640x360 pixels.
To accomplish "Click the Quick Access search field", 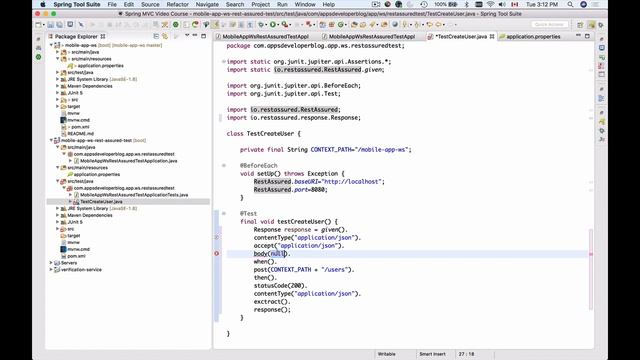I will pyautogui.click(x=549, y=25).
